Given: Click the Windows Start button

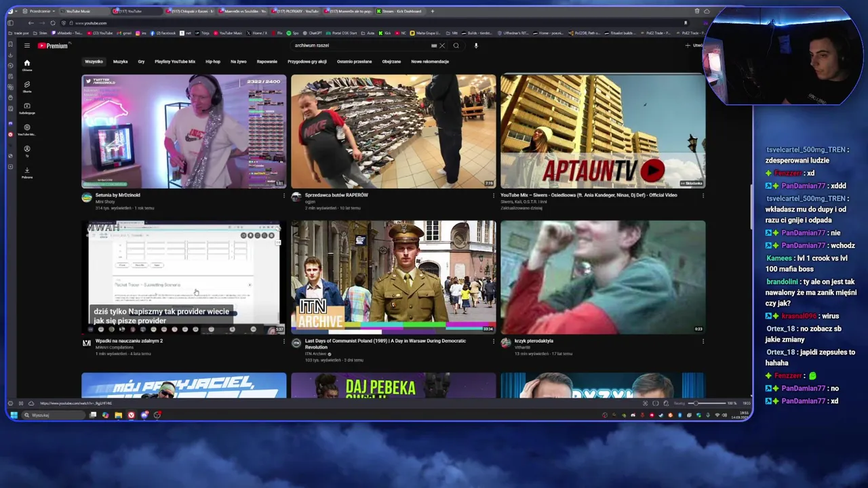Looking at the screenshot, I should [x=14, y=415].
